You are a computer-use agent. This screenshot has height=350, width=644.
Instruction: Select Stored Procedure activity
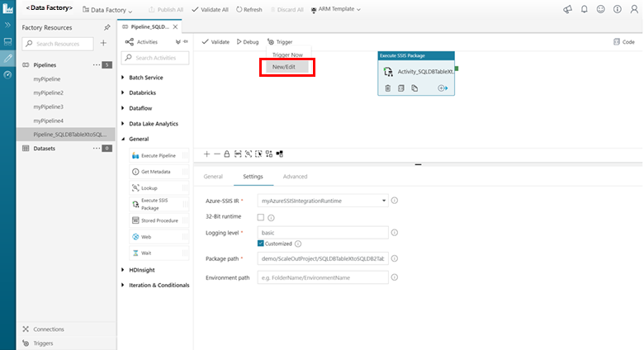click(x=159, y=220)
